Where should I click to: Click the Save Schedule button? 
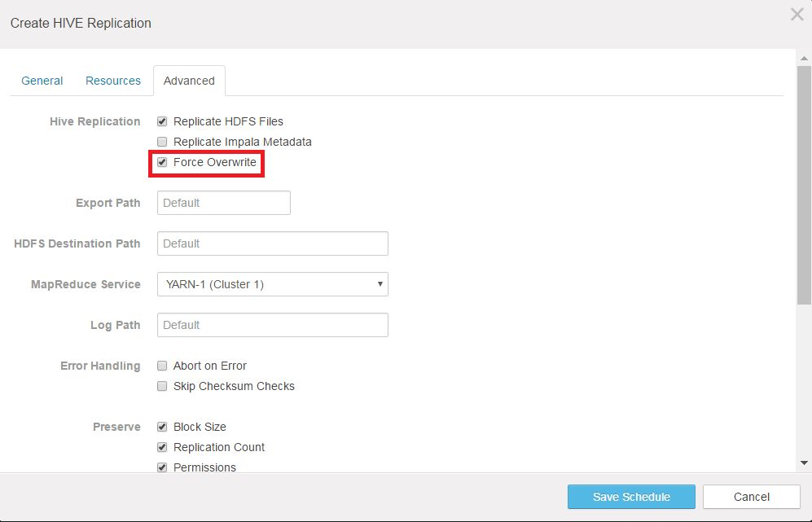pos(631,497)
